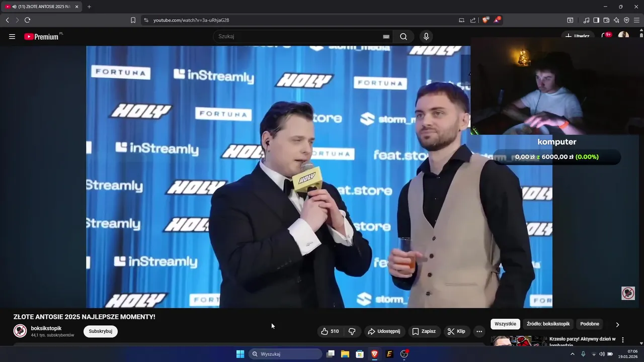Image resolution: width=644 pixels, height=362 pixels.
Task: Open the Brave browser taskbar icon
Action: 374,354
